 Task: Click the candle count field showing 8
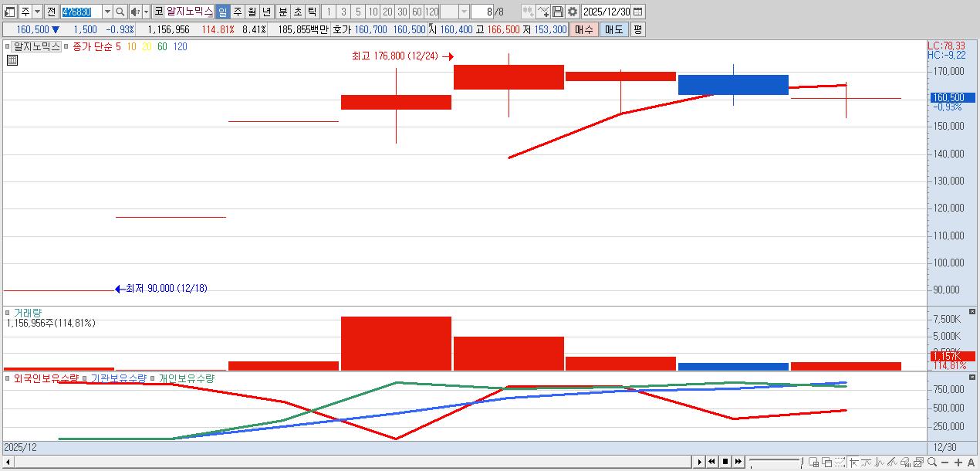[482, 12]
